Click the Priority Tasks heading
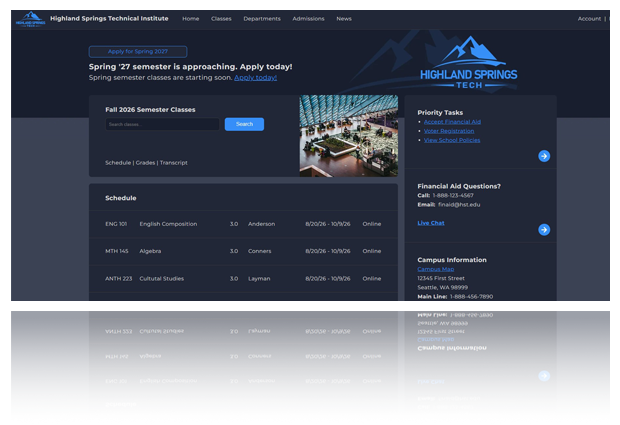The width and height of the screenshot is (620, 425). 440,113
